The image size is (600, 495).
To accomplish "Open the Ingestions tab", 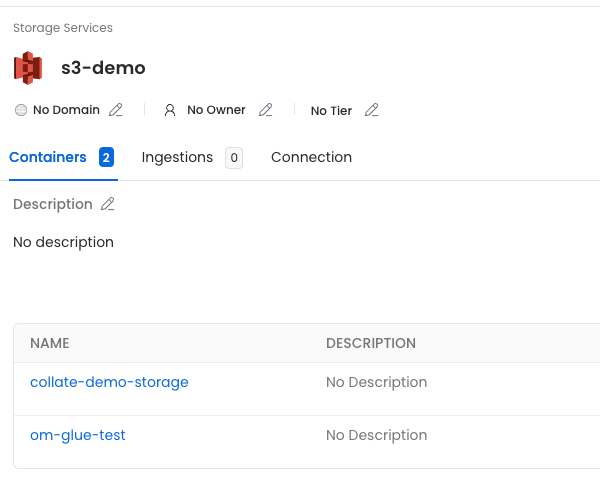I will (x=177, y=157).
